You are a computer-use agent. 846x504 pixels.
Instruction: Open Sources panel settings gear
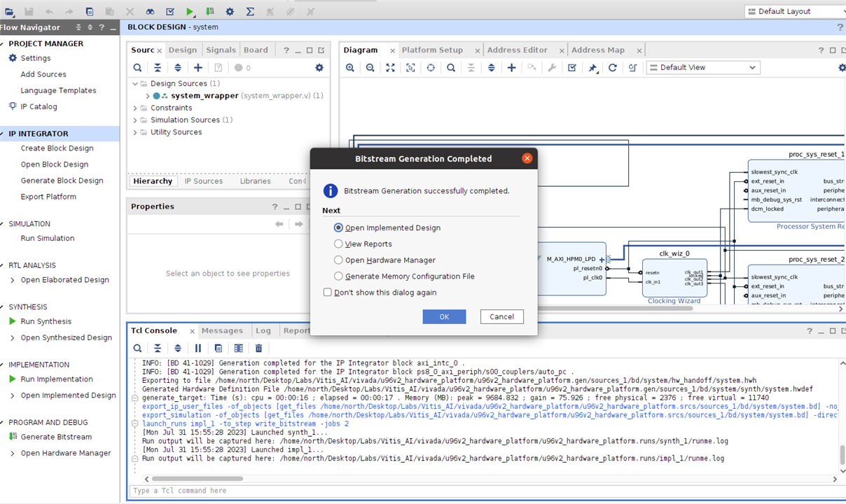coord(319,68)
